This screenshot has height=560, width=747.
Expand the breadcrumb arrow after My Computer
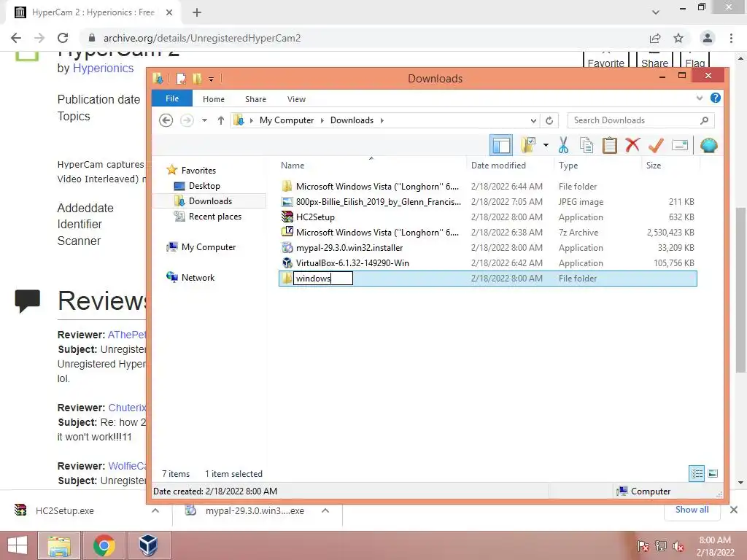click(x=322, y=120)
